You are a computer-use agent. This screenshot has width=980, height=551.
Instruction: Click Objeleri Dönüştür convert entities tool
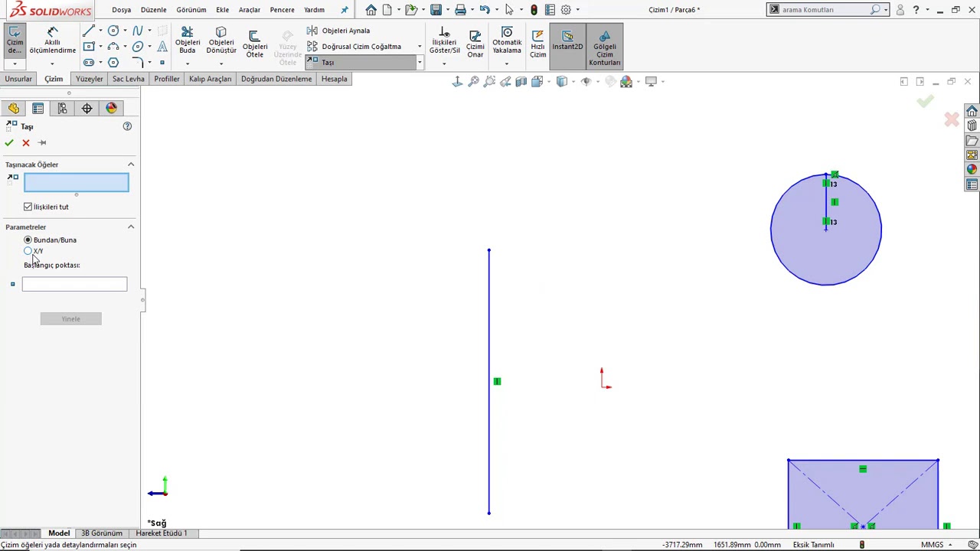(221, 41)
